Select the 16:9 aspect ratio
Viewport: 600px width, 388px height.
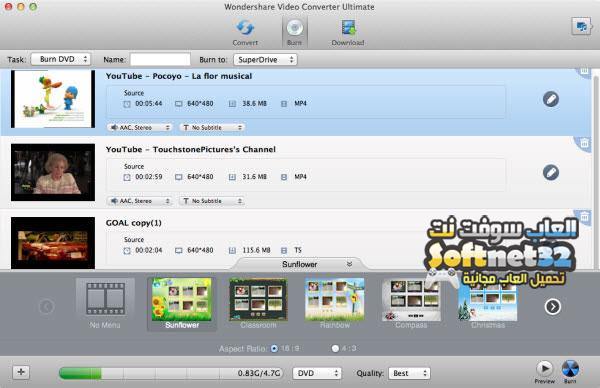pos(274,349)
